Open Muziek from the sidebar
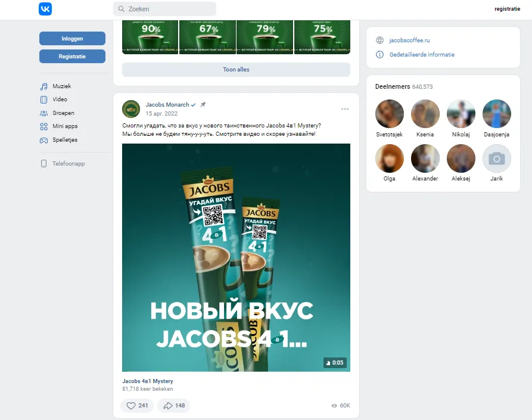 61,86
